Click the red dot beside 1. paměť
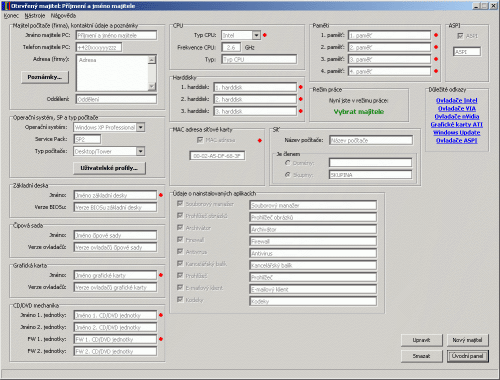This screenshot has height=380, width=500. (436, 35)
